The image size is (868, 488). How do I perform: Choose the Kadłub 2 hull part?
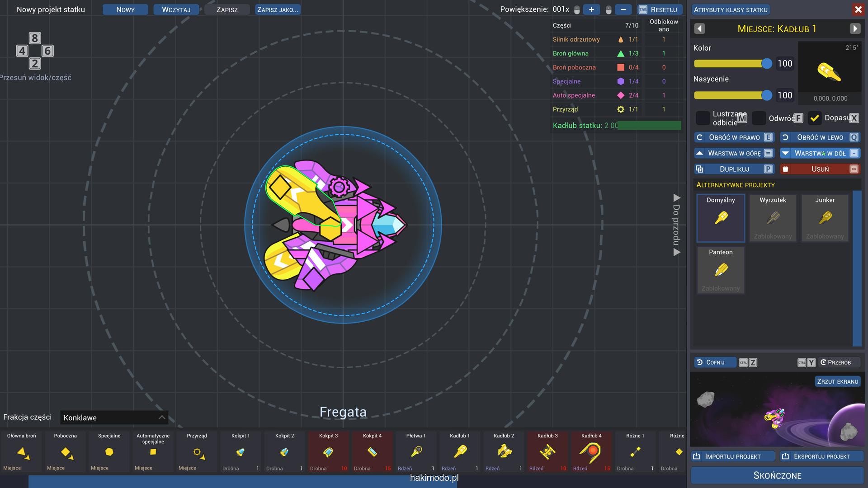coord(504,452)
